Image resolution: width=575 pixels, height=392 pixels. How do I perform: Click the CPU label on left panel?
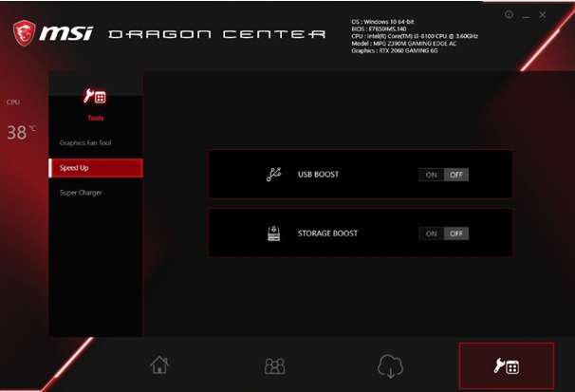13,103
